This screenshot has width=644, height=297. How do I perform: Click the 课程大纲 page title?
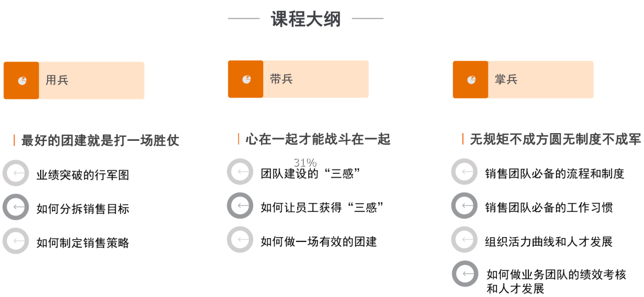pos(305,19)
